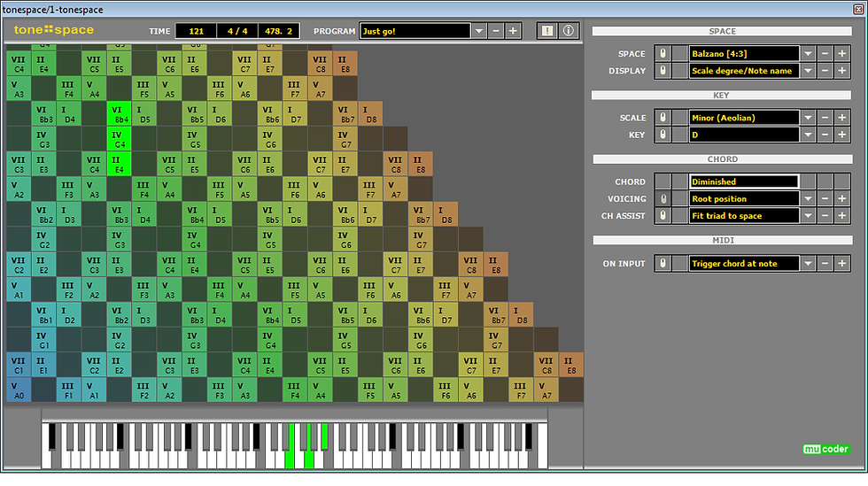
Task: Previous on-input mode minus button
Action: coord(825,264)
